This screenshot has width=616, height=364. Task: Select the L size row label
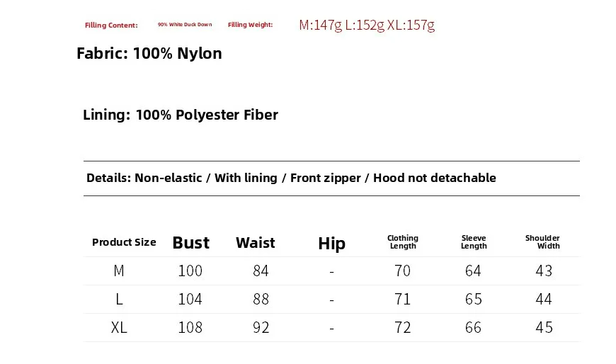[x=119, y=300]
